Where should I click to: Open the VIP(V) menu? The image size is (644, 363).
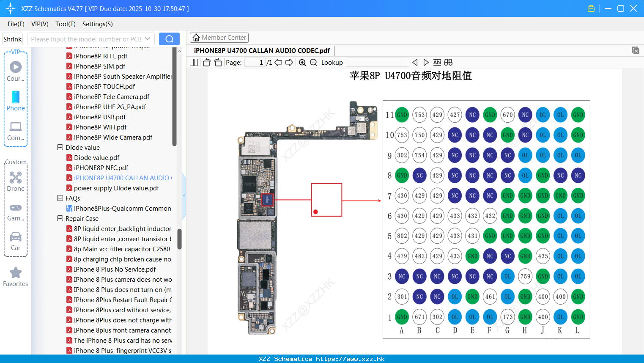40,24
